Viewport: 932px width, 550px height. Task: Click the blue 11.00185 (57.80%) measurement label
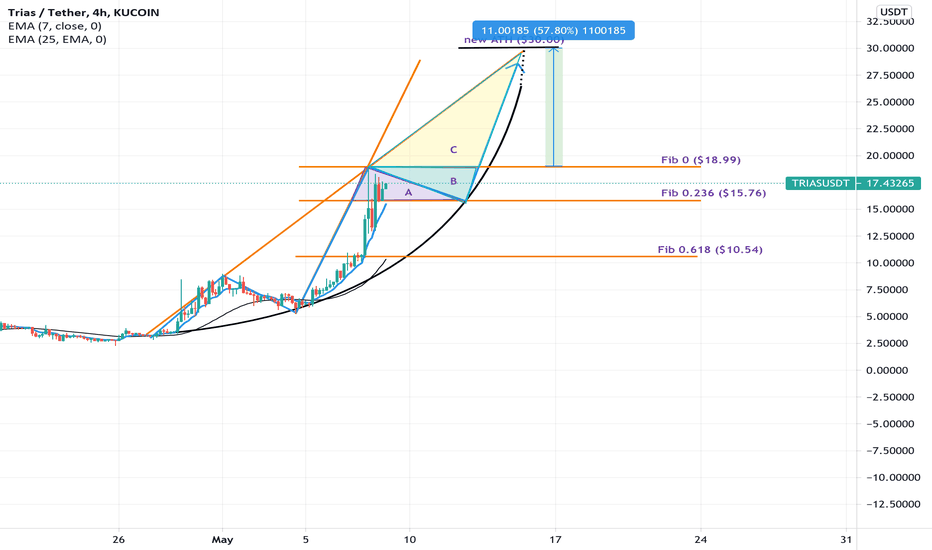tap(553, 30)
